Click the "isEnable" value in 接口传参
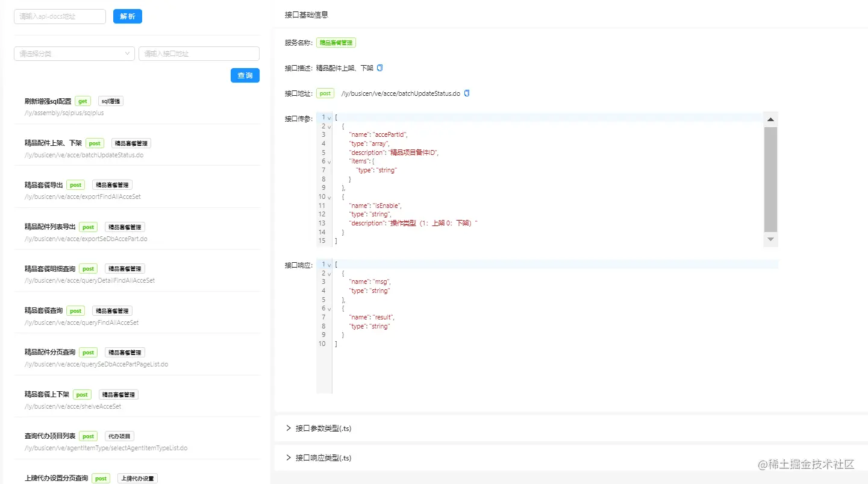This screenshot has height=484, width=868. pyautogui.click(x=387, y=206)
